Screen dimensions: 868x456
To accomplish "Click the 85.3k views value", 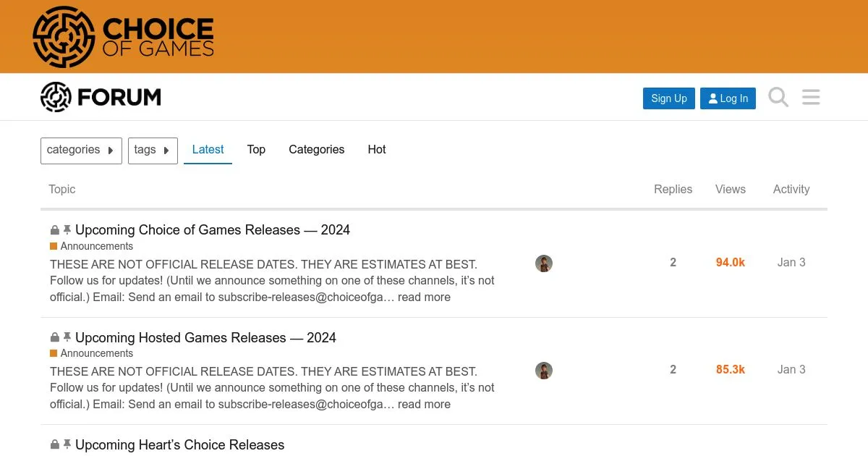I will [731, 370].
